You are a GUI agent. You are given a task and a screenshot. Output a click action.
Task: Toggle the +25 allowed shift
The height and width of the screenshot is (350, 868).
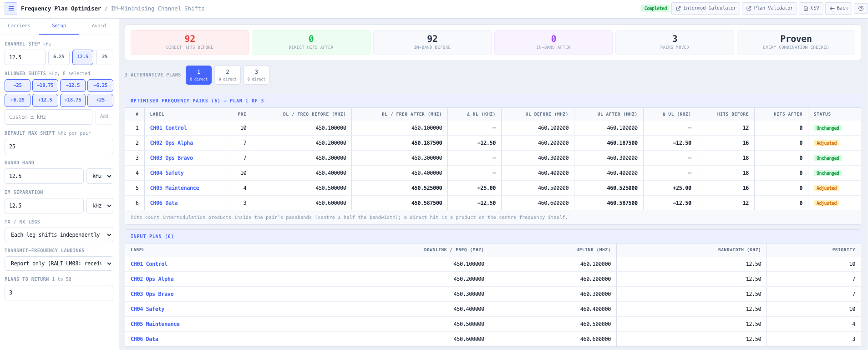(x=100, y=100)
